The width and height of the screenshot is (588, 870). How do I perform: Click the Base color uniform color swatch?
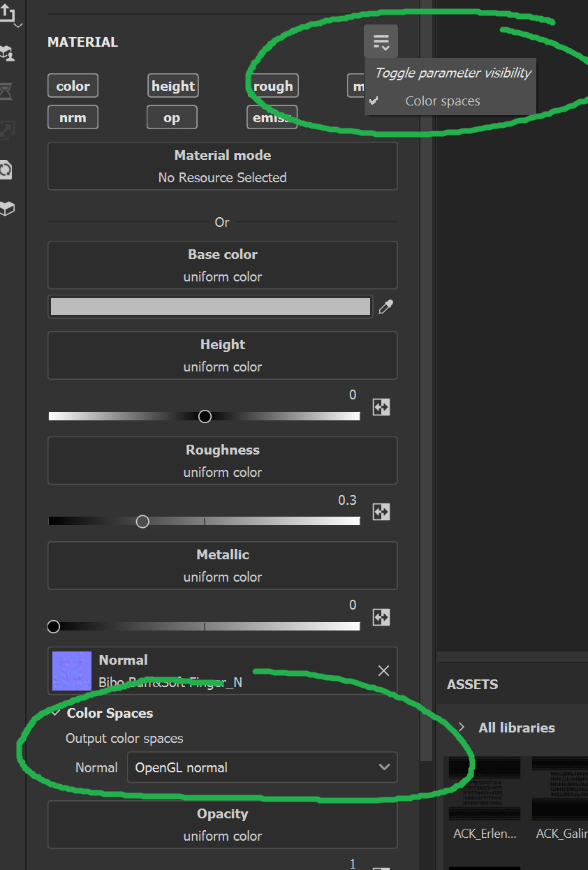point(210,307)
